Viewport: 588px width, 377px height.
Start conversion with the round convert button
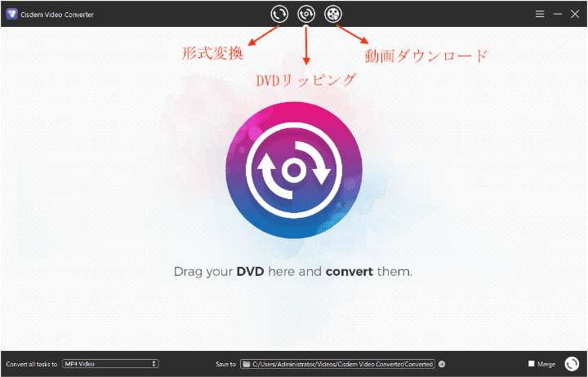click(x=572, y=363)
